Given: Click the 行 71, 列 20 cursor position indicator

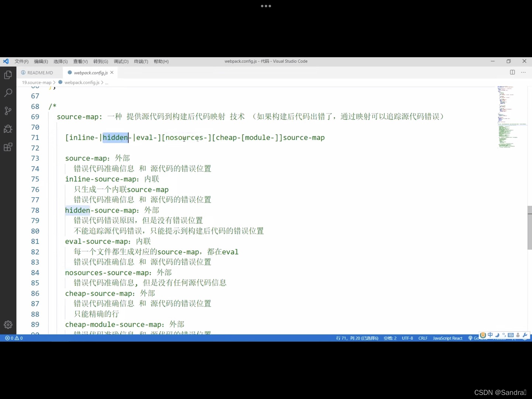Looking at the screenshot, I should click(357, 338).
